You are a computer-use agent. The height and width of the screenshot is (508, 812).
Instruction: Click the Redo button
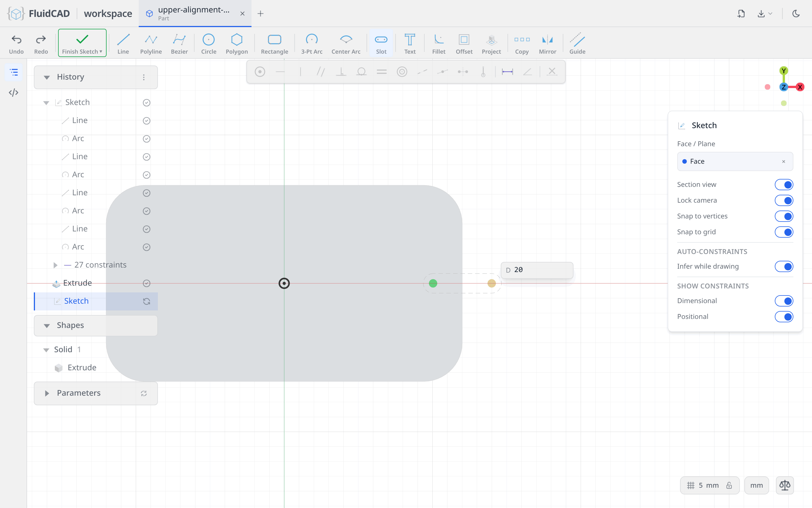pyautogui.click(x=41, y=44)
